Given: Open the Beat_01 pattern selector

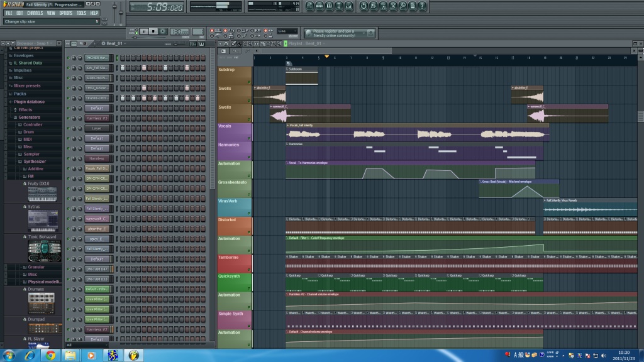Looking at the screenshot, I should [x=114, y=43].
